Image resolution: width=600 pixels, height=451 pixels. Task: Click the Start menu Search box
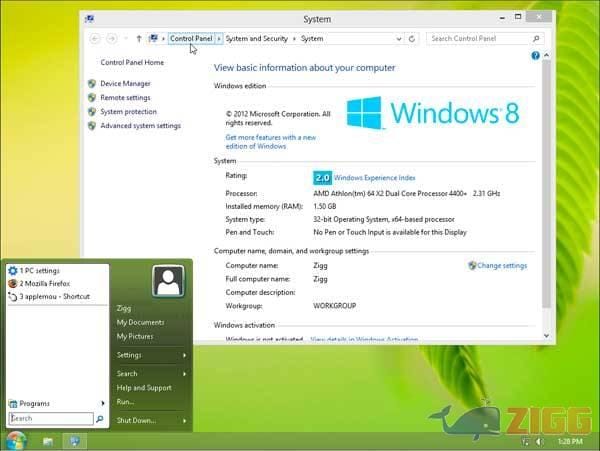click(51, 418)
